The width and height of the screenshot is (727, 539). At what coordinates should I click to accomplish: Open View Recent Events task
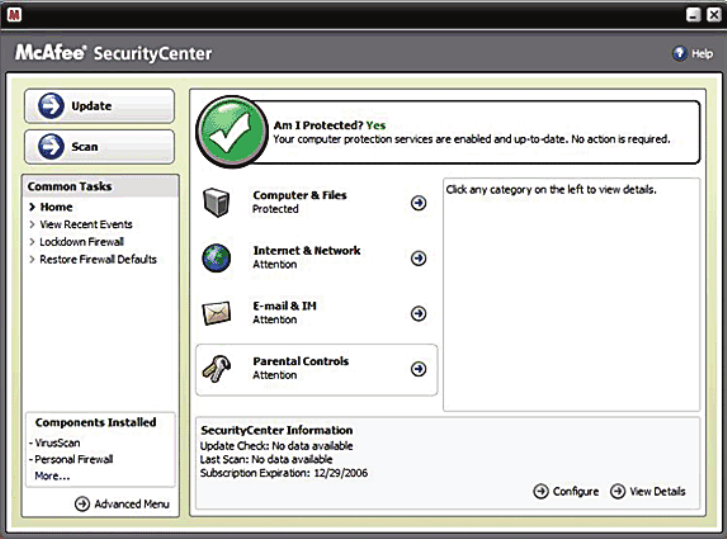(85, 224)
